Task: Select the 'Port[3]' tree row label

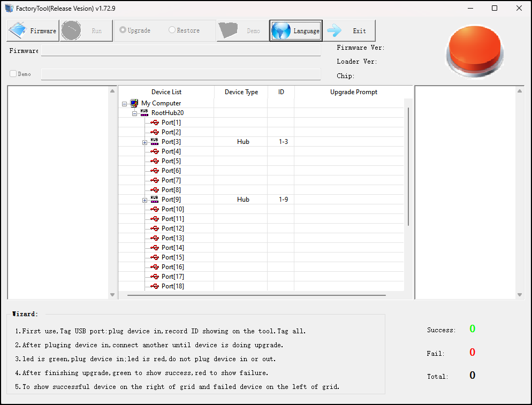Action: pos(171,141)
